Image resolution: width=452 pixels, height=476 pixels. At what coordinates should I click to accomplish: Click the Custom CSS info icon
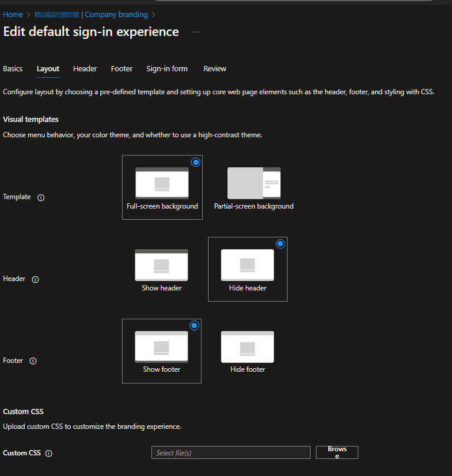49,454
